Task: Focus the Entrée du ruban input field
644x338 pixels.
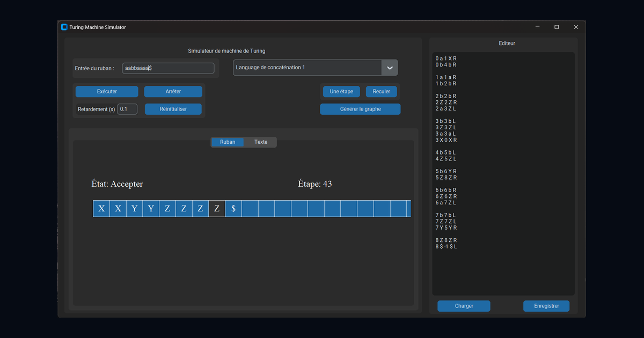Action: [x=168, y=68]
